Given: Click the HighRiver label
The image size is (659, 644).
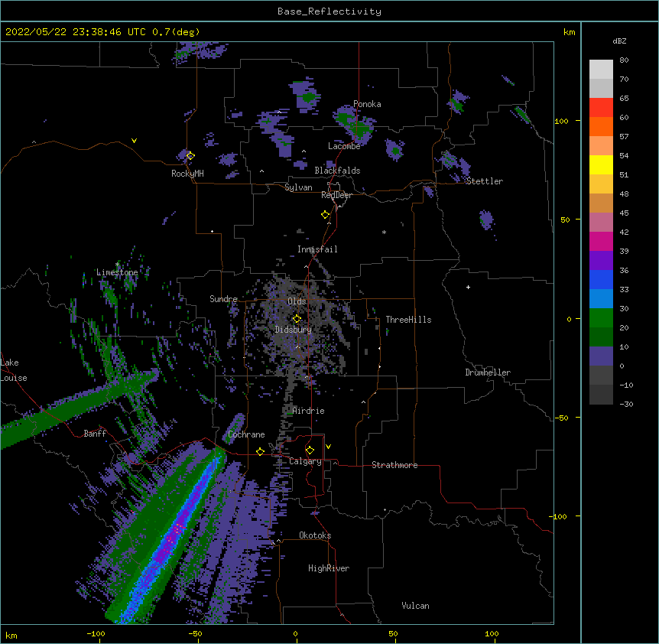Looking at the screenshot, I should (x=329, y=568).
